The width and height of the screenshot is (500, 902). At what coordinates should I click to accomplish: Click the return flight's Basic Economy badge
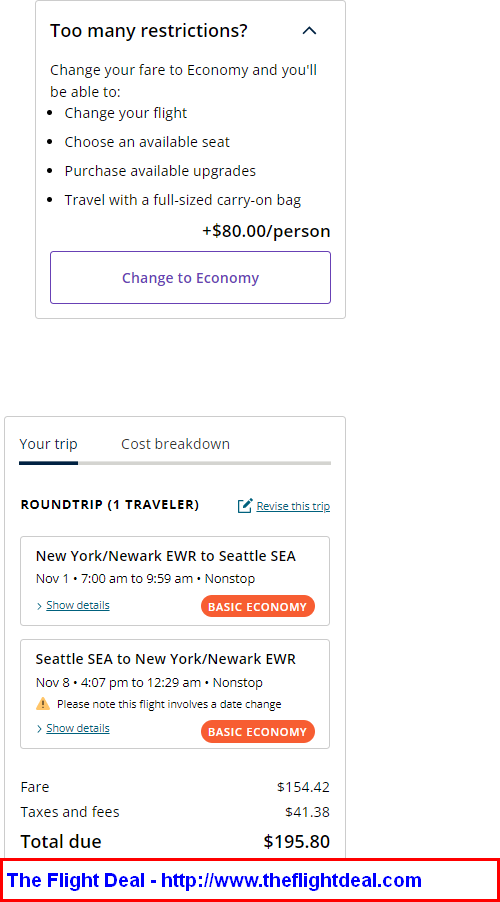coord(258,731)
